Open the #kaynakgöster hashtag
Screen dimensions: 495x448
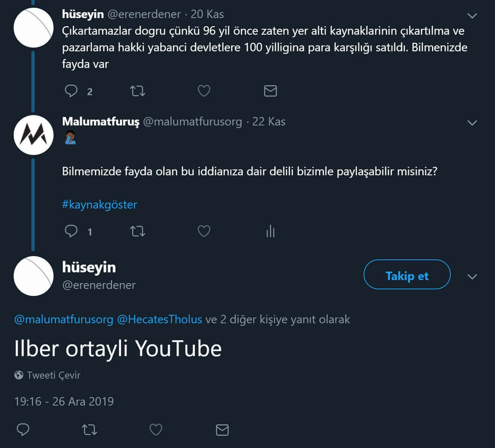99,204
